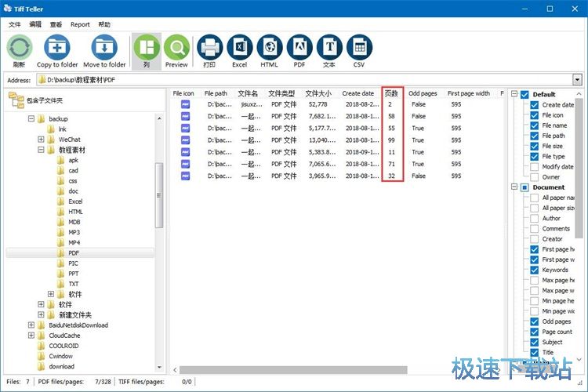
Task: Export the list with the HTML icon
Action: (x=269, y=49)
